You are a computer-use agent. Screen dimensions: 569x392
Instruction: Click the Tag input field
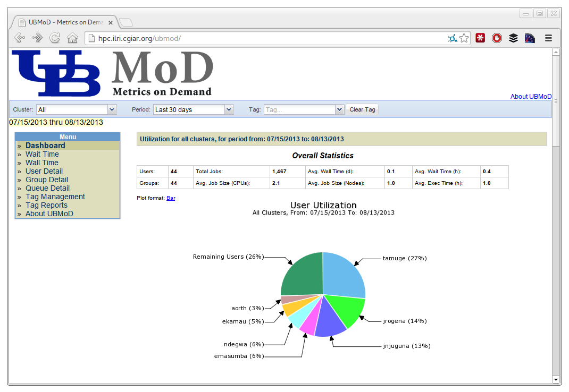click(x=299, y=109)
